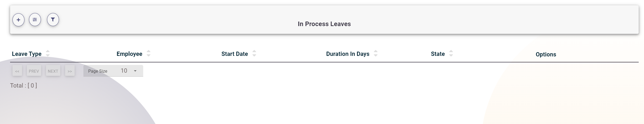Sort by Start Date column arrows
The width and height of the screenshot is (644, 124).
coord(254,53)
